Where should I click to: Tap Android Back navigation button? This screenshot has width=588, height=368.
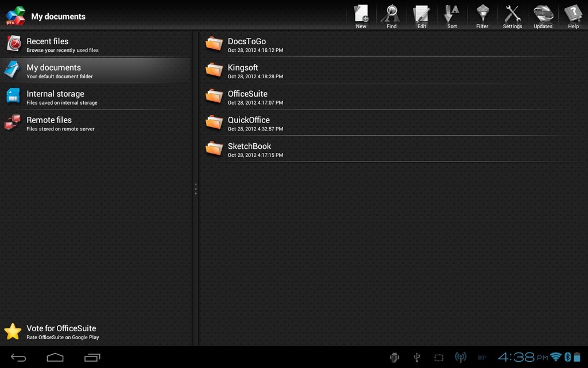18,358
